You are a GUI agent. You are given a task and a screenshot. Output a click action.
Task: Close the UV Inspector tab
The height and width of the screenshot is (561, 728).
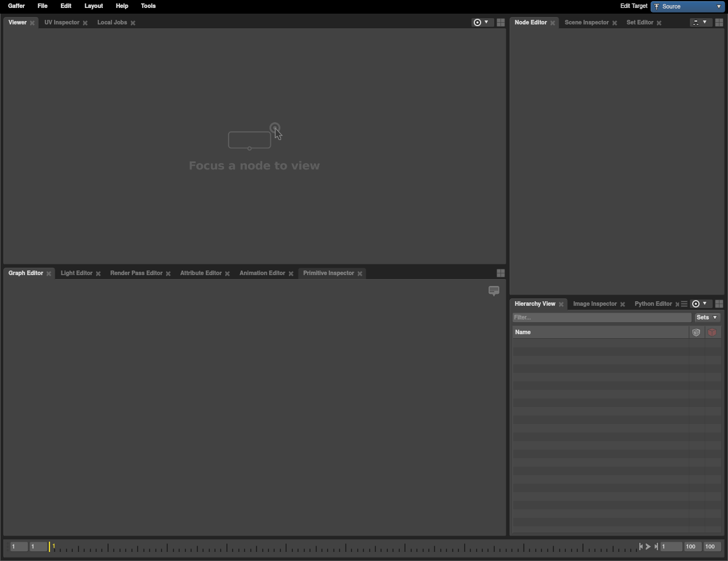[x=85, y=23]
